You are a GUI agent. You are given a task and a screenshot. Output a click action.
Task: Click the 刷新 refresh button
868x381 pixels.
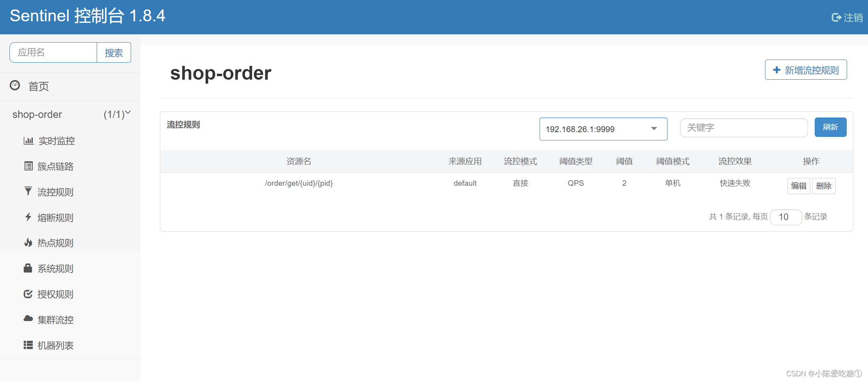(x=831, y=127)
